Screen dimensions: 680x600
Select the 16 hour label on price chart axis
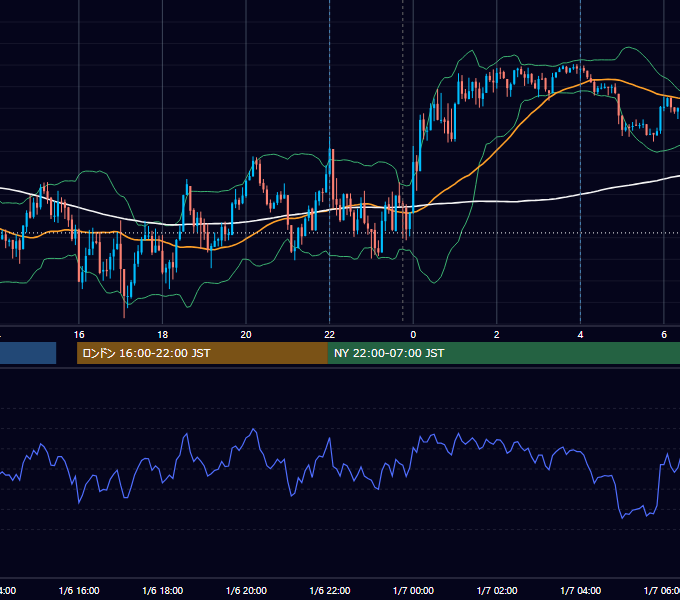point(79,334)
